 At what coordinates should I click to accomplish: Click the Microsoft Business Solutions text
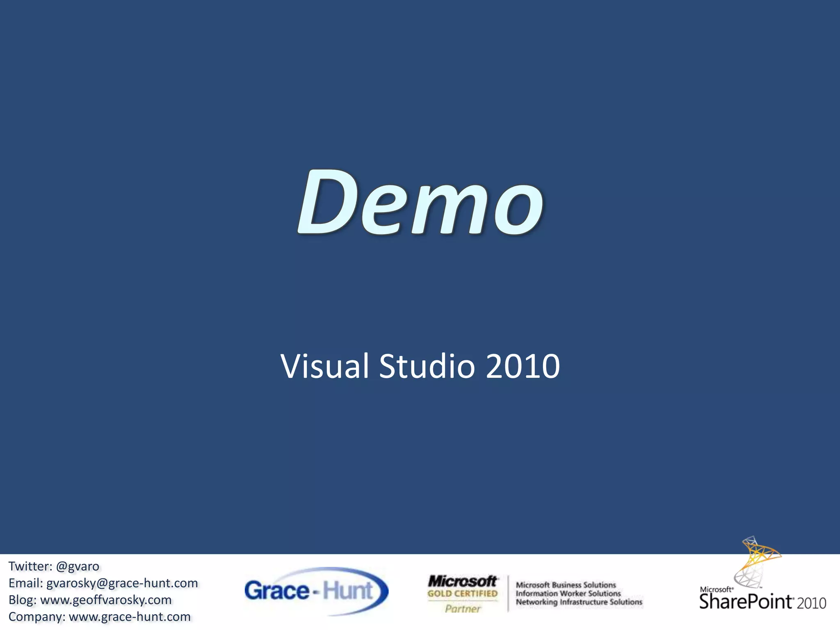pos(566,585)
